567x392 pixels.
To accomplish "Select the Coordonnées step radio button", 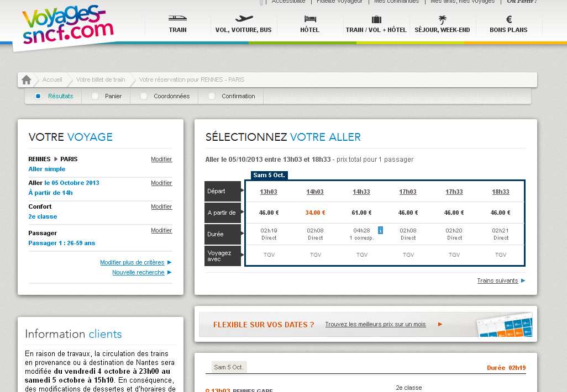I will 144,96.
